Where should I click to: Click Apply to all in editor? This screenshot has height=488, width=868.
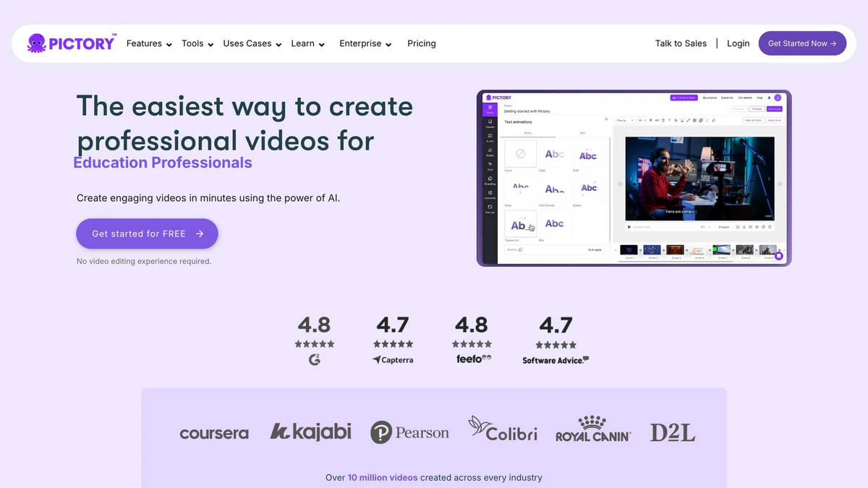tap(775, 120)
